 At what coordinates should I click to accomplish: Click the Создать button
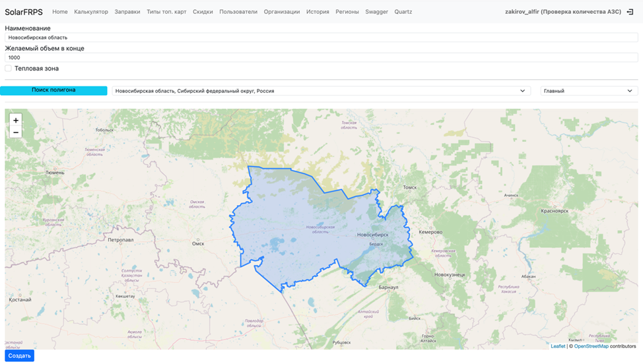[19, 355]
